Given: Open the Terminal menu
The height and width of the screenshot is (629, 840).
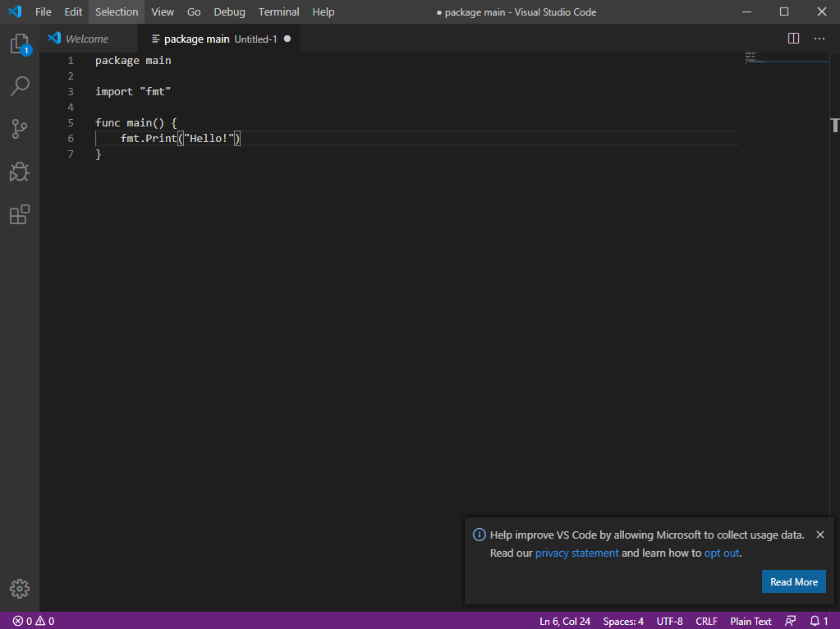Looking at the screenshot, I should (278, 11).
